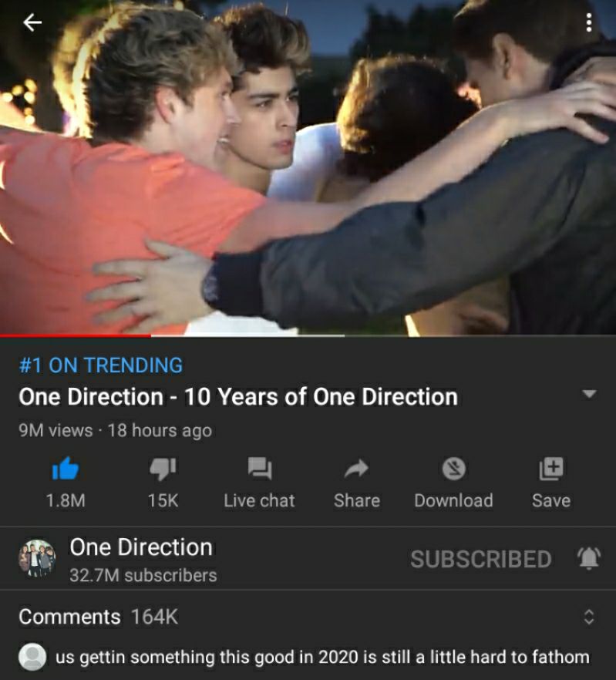
Task: Click the #1 ON TRENDING link
Action: tap(101, 365)
